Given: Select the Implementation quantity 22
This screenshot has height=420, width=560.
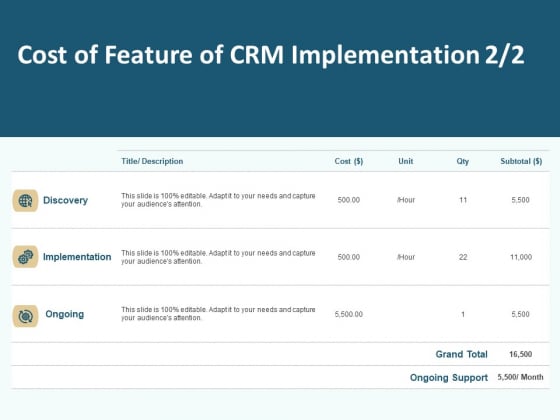Looking at the screenshot, I should click(463, 257).
